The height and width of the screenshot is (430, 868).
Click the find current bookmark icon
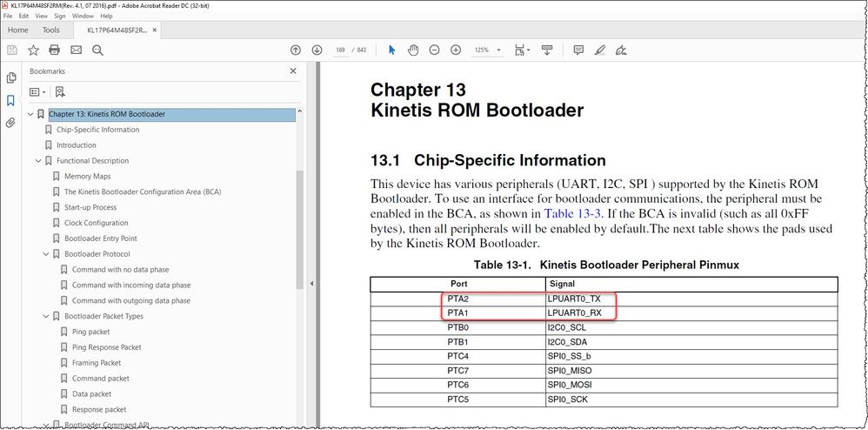[60, 92]
